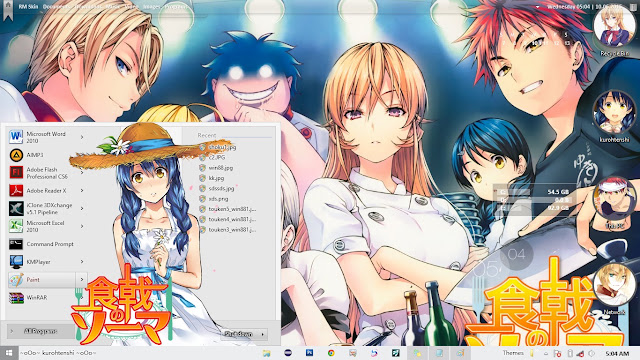The image size is (640, 360).
Task: Expand the Paint jump list arrow
Action: click(x=82, y=280)
